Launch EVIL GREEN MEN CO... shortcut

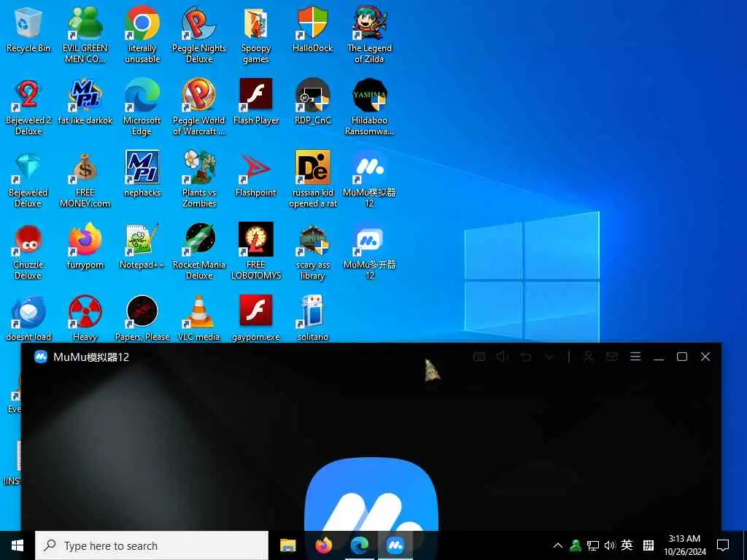pyautogui.click(x=85, y=35)
